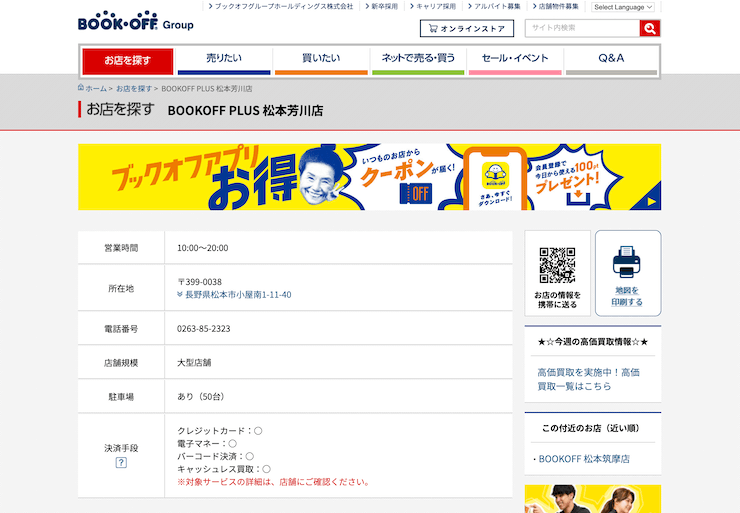Click the postal code 〒399-0038

point(199,282)
